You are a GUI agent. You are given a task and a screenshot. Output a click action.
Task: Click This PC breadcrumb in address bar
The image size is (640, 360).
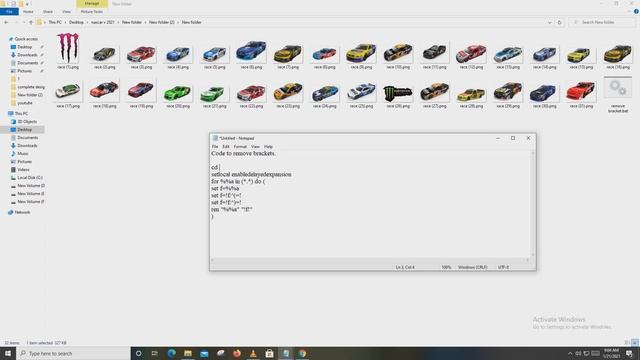pos(55,22)
